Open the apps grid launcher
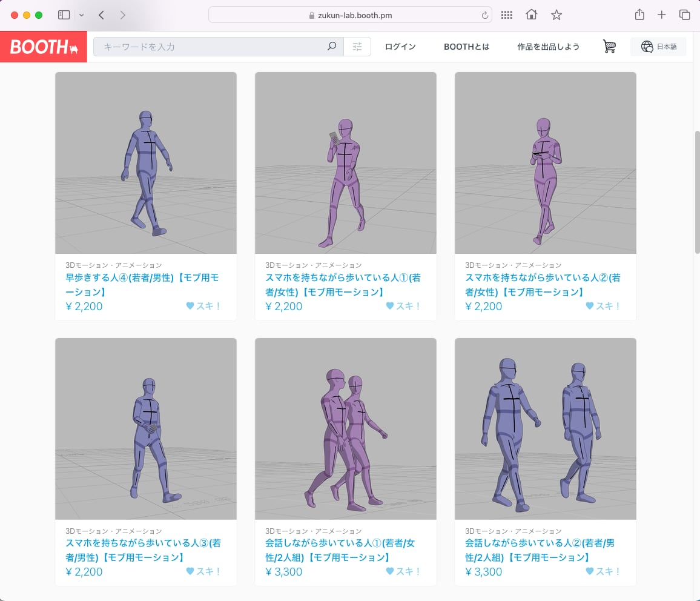Image resolution: width=700 pixels, height=601 pixels. (507, 15)
